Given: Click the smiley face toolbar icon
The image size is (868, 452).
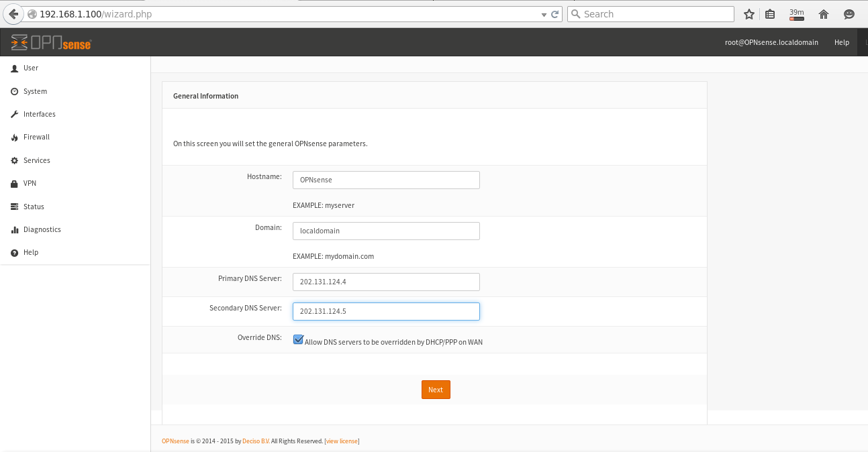Looking at the screenshot, I should coord(849,14).
